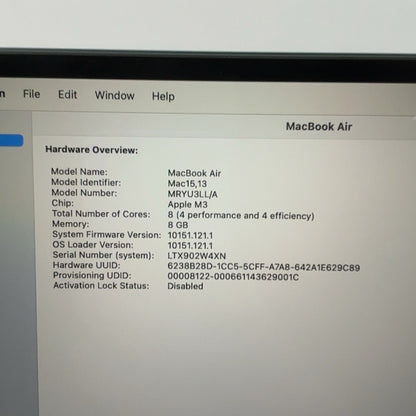
Task: Open the Help menu
Action: (163, 96)
